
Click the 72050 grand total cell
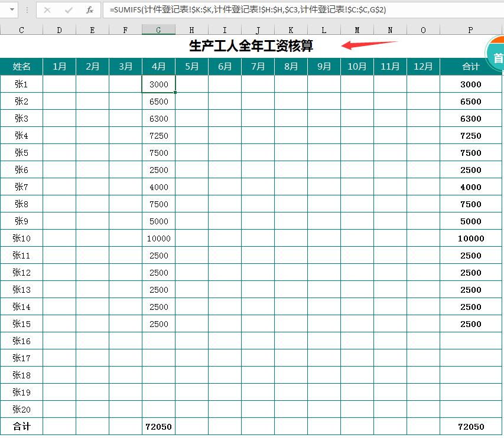pyautogui.click(x=470, y=426)
